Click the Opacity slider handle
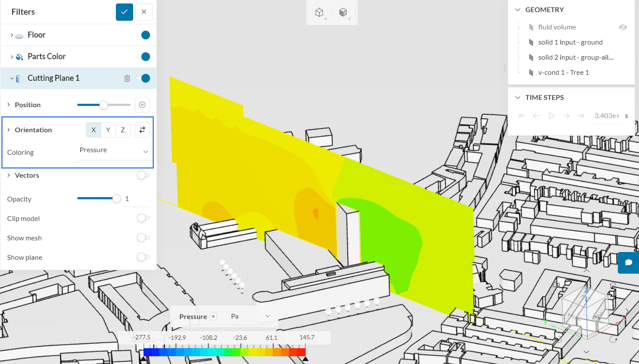 [116, 199]
